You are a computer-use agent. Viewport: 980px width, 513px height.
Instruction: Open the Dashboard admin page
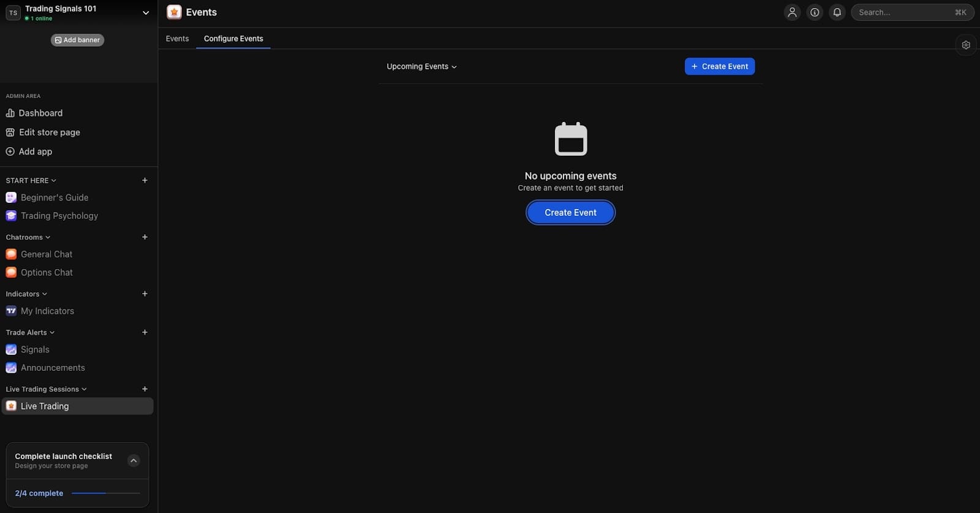click(40, 113)
